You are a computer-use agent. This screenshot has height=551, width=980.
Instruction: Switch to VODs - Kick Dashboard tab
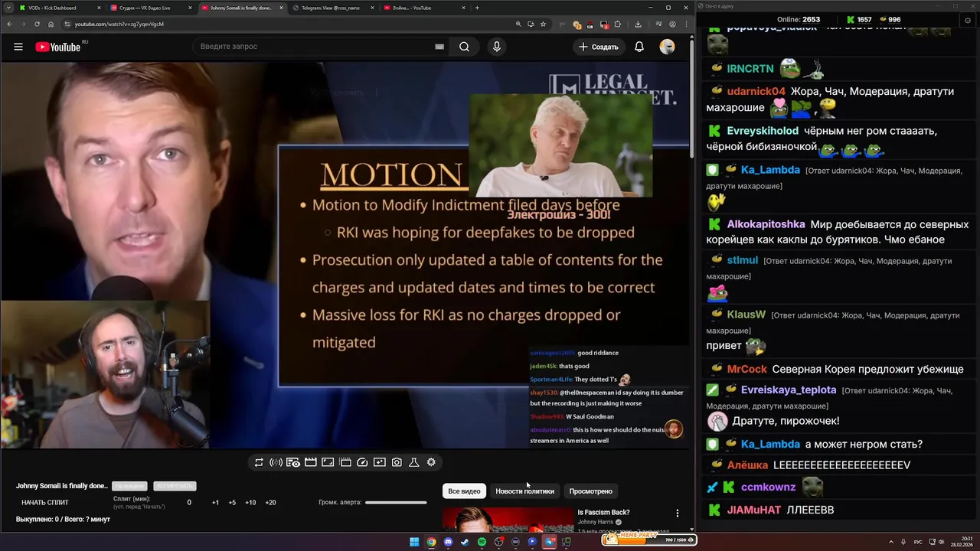(x=60, y=8)
